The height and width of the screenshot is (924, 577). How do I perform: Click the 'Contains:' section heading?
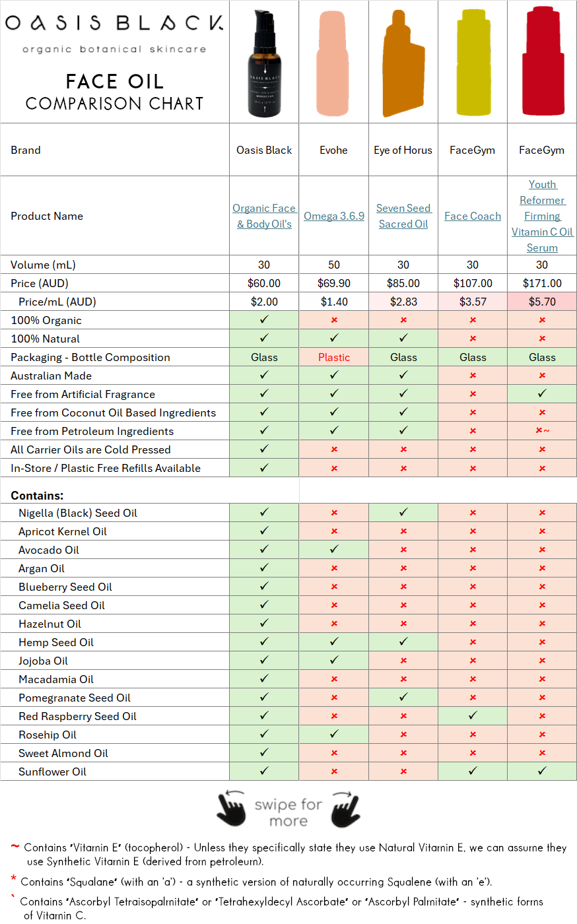click(x=37, y=495)
